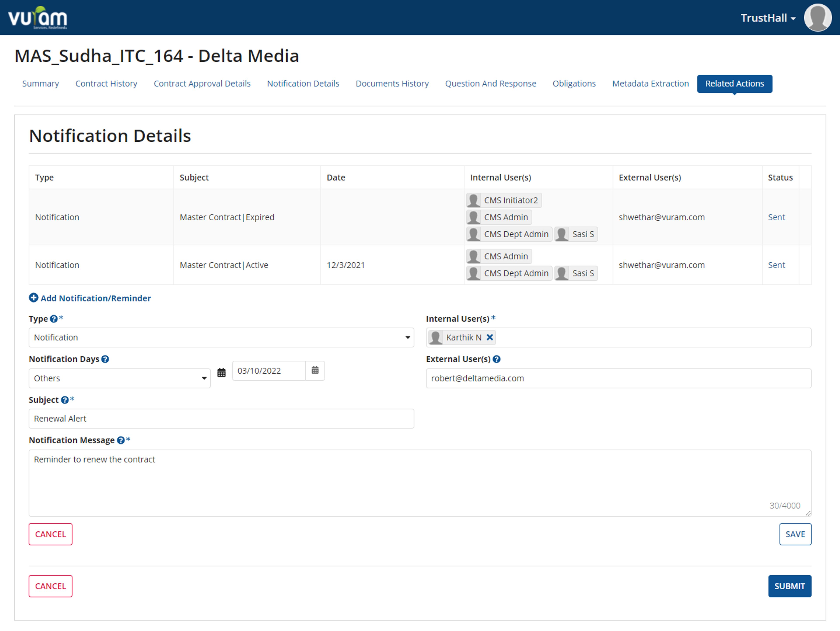
Task: Open the Contract History tab
Action: coord(106,84)
